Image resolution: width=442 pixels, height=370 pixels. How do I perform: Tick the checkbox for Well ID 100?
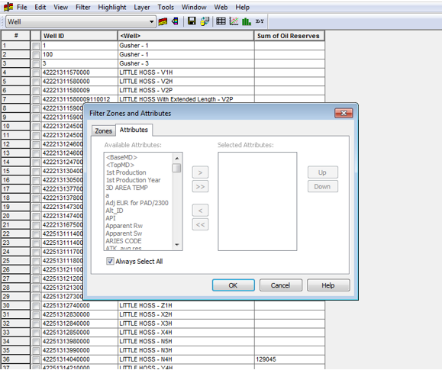click(36, 55)
